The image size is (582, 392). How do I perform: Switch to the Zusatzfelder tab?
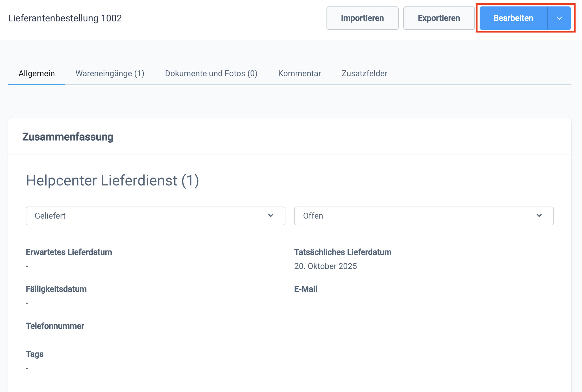364,74
